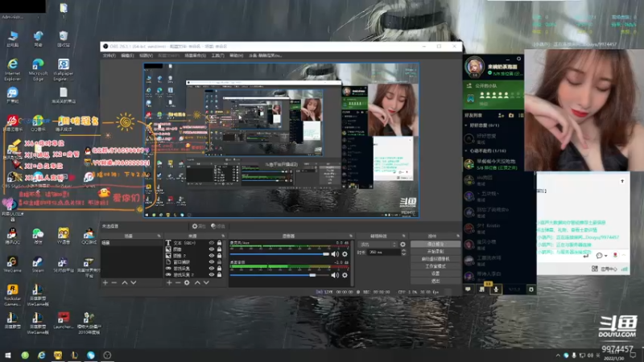Image resolution: width=644 pixels, height=362 pixels.
Task: Open the Windows Start menu
Action: [8, 355]
